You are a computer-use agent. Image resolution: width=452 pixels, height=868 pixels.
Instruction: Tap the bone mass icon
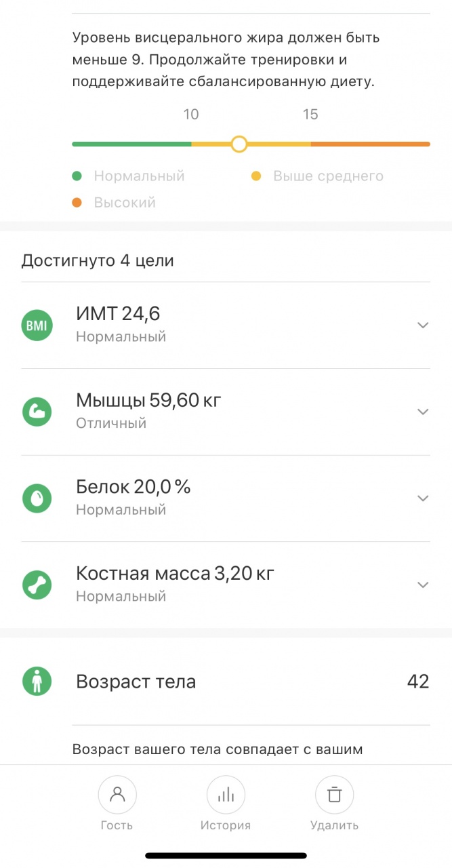click(x=37, y=585)
